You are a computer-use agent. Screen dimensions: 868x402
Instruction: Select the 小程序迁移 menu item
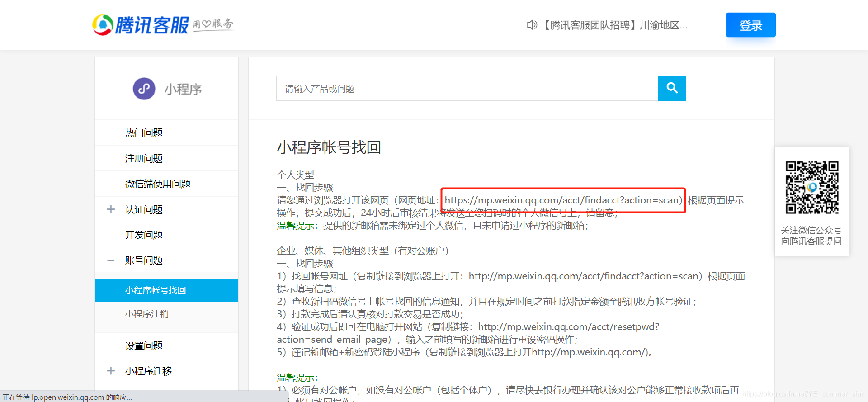[x=148, y=371]
